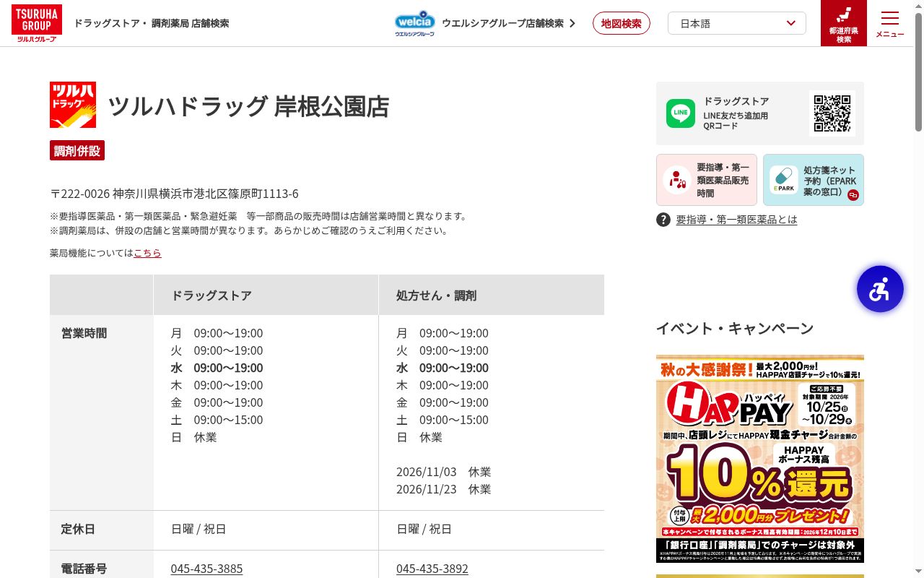Open the HAPPAY 10%還元 campaign banner
Viewport: 924px width, 578px height.
(760, 459)
